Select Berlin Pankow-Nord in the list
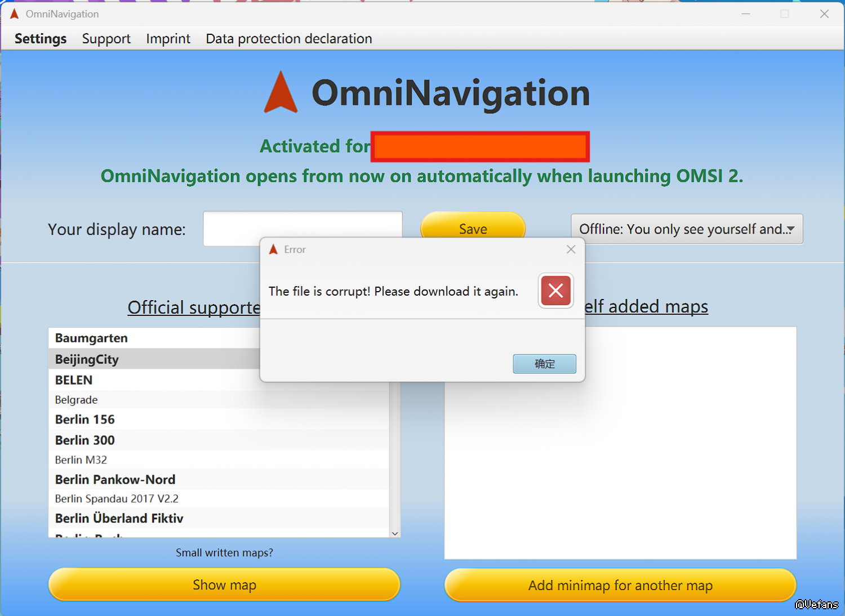 (219, 480)
